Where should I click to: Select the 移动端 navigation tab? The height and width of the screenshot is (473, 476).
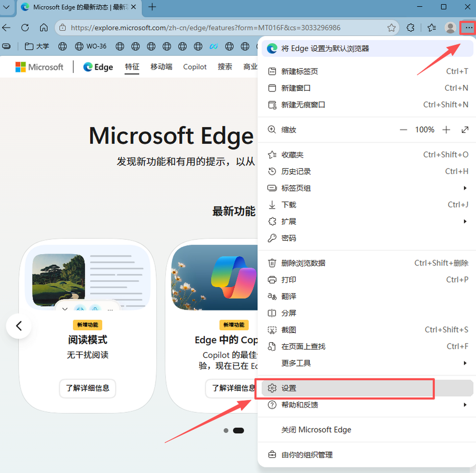[161, 67]
